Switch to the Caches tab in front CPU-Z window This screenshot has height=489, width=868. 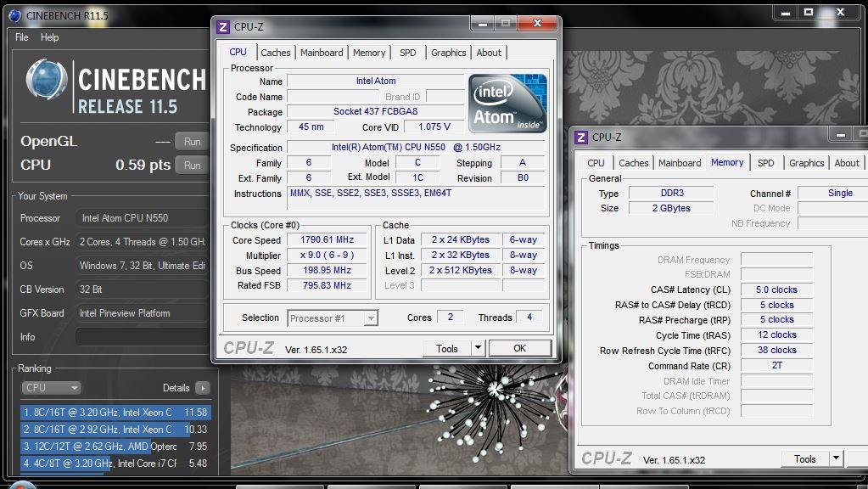tap(275, 53)
